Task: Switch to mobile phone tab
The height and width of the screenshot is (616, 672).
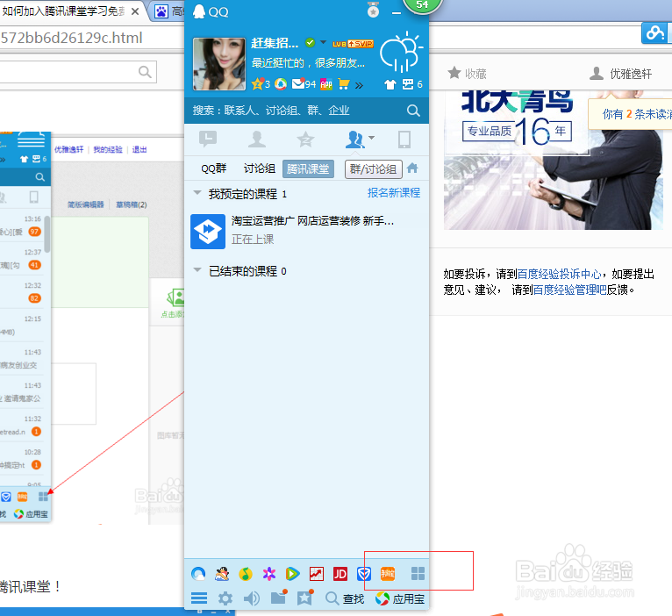Action: 404,140
